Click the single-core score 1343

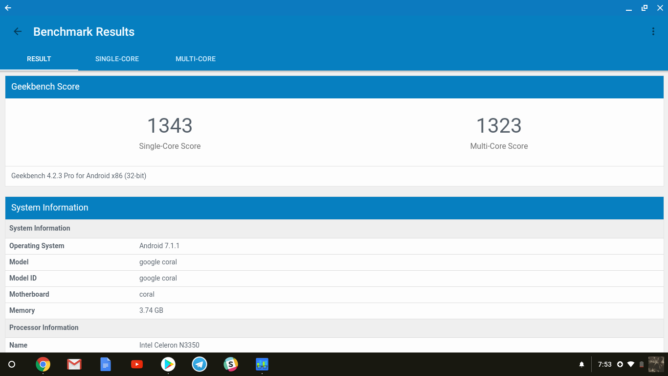[x=170, y=126]
